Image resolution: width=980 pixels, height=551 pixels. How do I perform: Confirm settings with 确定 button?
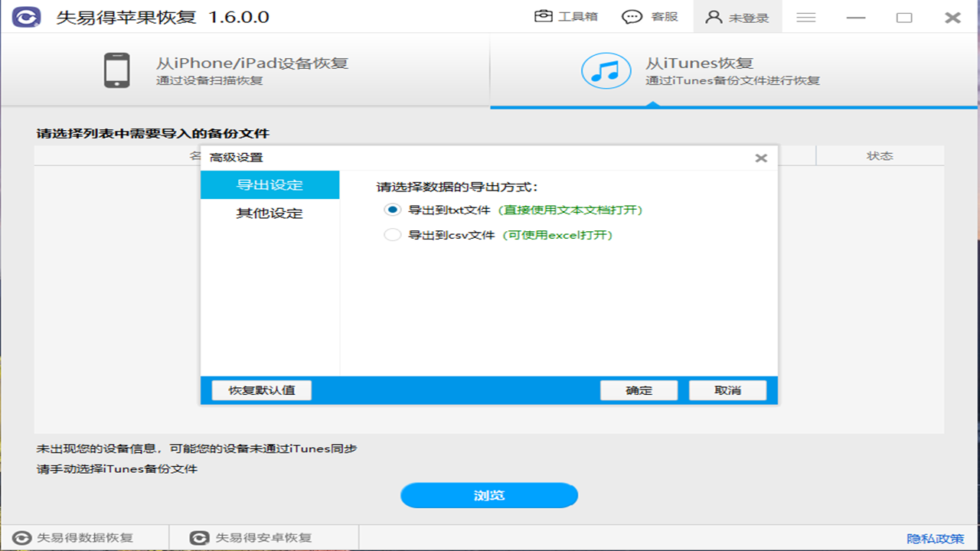(639, 390)
